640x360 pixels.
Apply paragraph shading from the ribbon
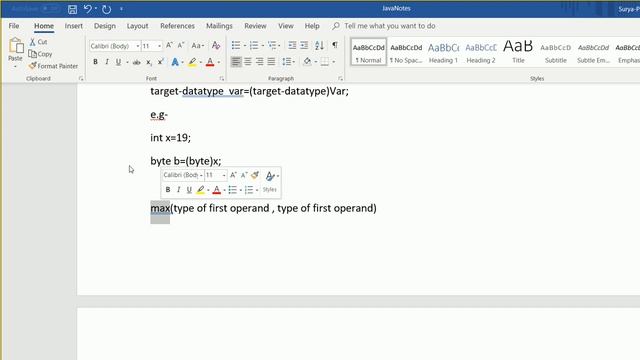point(307,62)
